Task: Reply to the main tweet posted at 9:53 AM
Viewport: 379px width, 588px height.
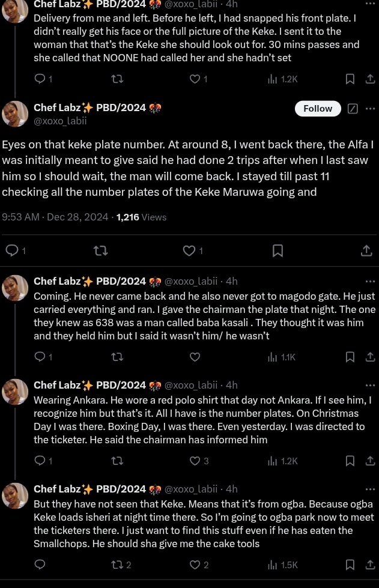Action: [11, 250]
